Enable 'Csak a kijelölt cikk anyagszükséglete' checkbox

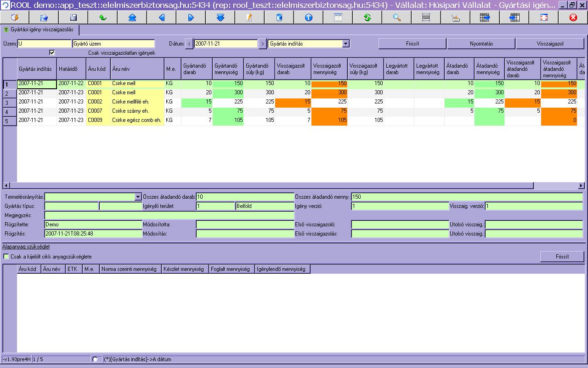6,256
